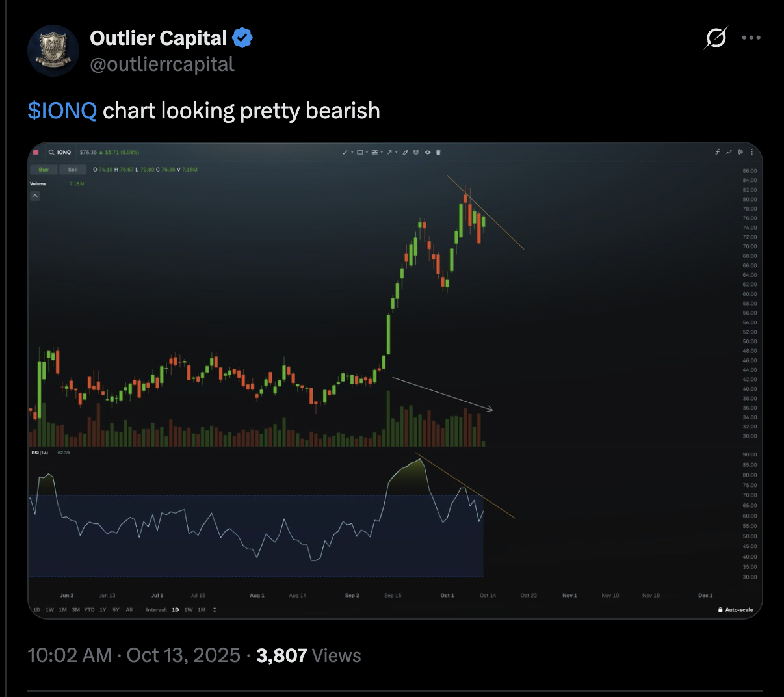
Task: Select the trend line drawing tool
Action: 345,152
